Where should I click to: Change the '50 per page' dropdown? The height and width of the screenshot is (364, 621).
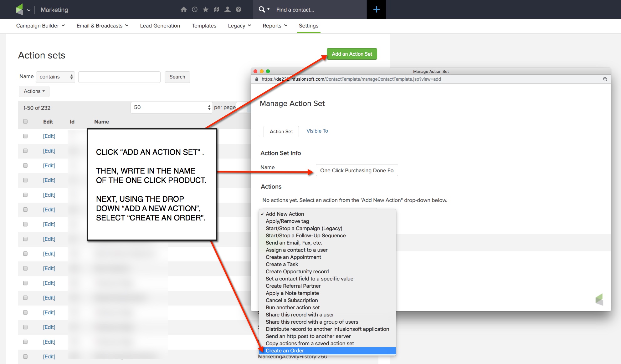coord(172,107)
